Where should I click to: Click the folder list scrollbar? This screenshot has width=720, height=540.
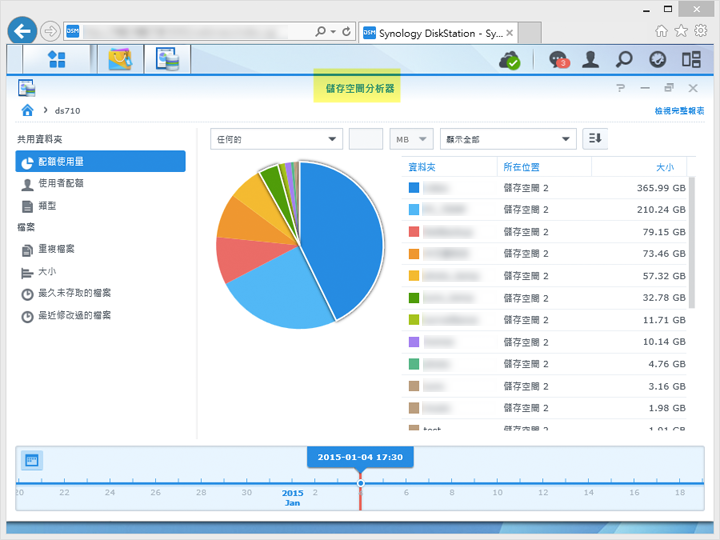692,242
